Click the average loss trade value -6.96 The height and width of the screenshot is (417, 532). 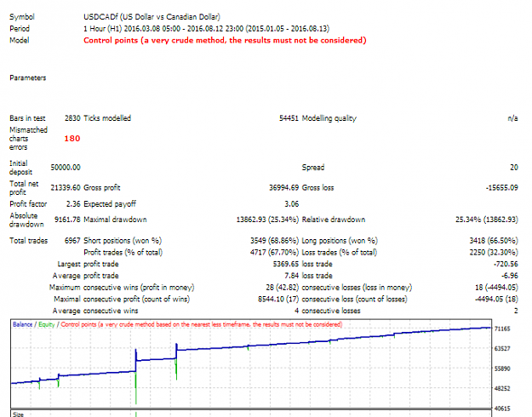coord(511,276)
